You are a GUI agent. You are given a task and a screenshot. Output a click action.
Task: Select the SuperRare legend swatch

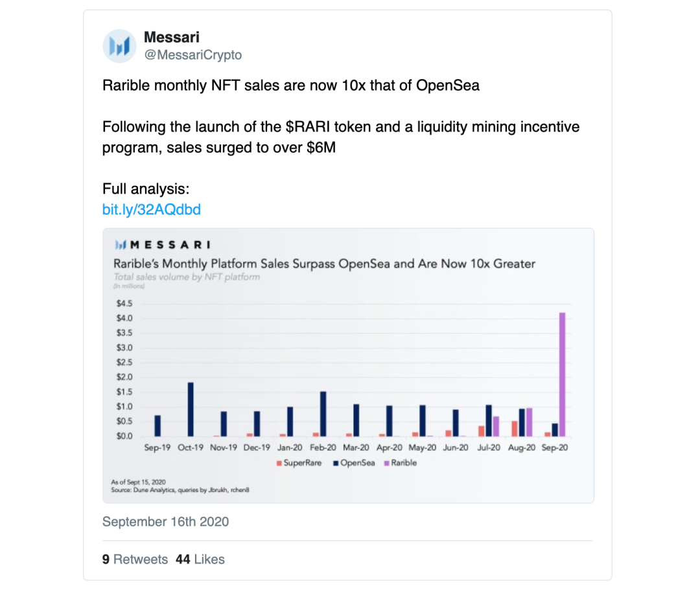click(x=279, y=463)
